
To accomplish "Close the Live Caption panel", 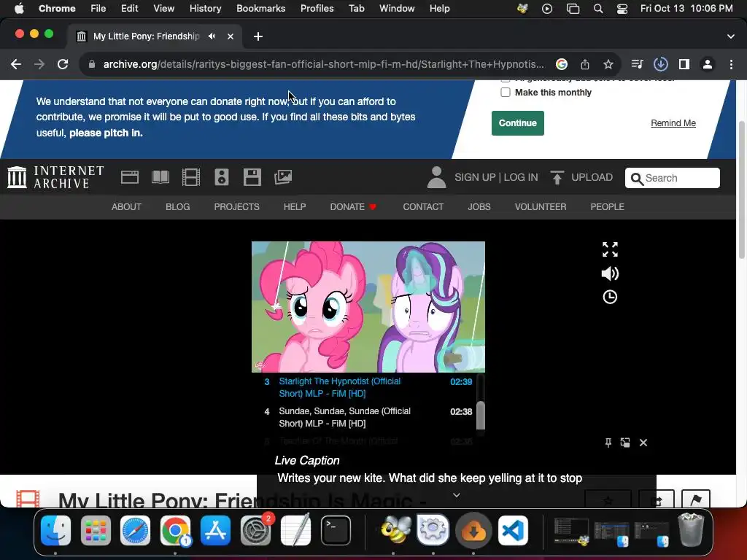I will click(x=643, y=443).
